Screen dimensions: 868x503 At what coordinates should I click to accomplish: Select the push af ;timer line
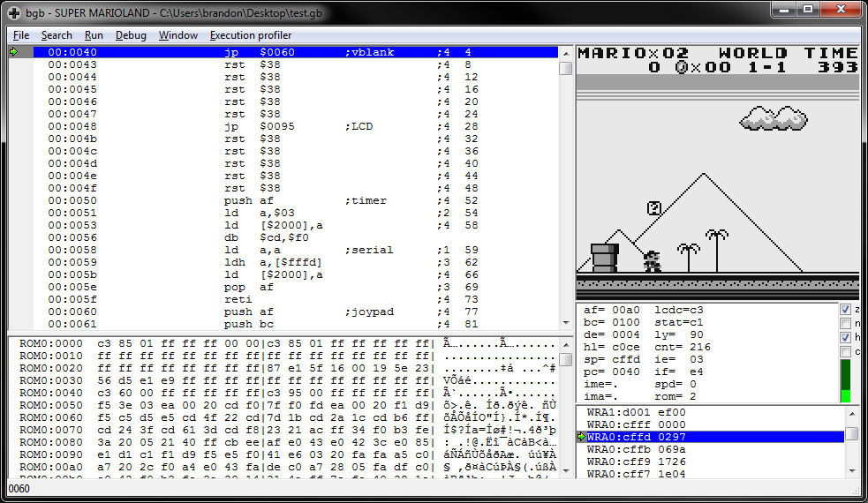pyautogui.click(x=296, y=200)
